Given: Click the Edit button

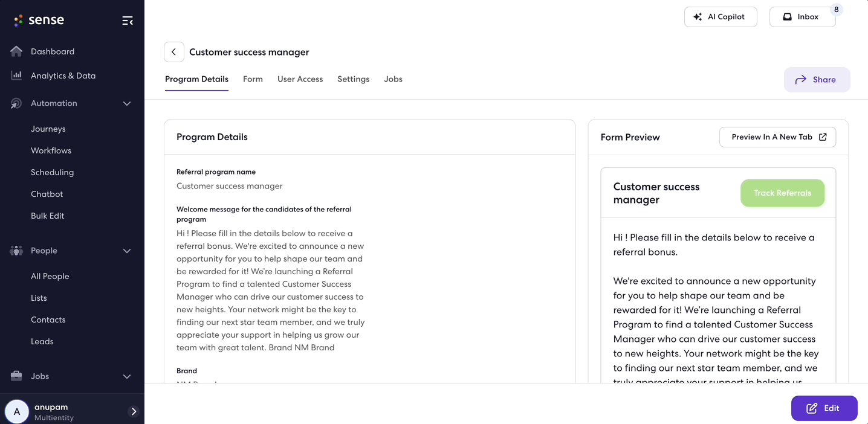Looking at the screenshot, I should coord(824,408).
